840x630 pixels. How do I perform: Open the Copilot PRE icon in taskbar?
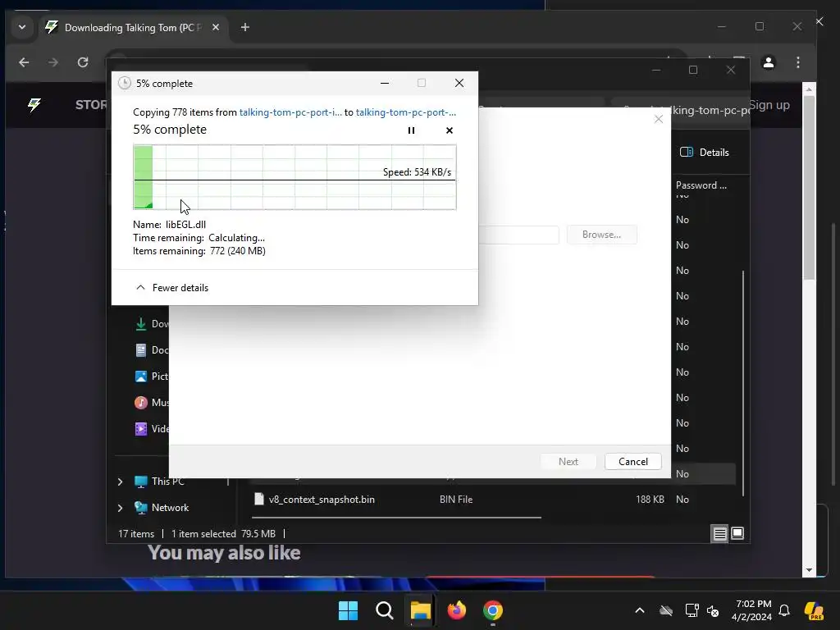[x=814, y=610]
